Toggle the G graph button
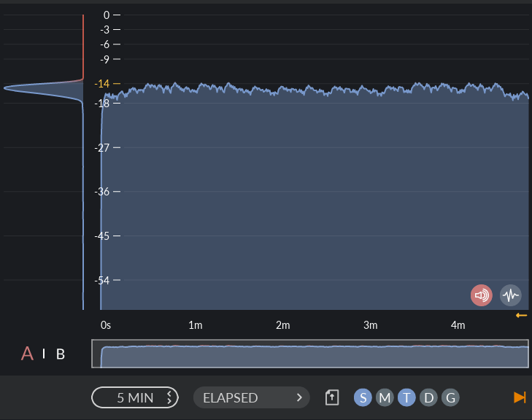 click(450, 397)
